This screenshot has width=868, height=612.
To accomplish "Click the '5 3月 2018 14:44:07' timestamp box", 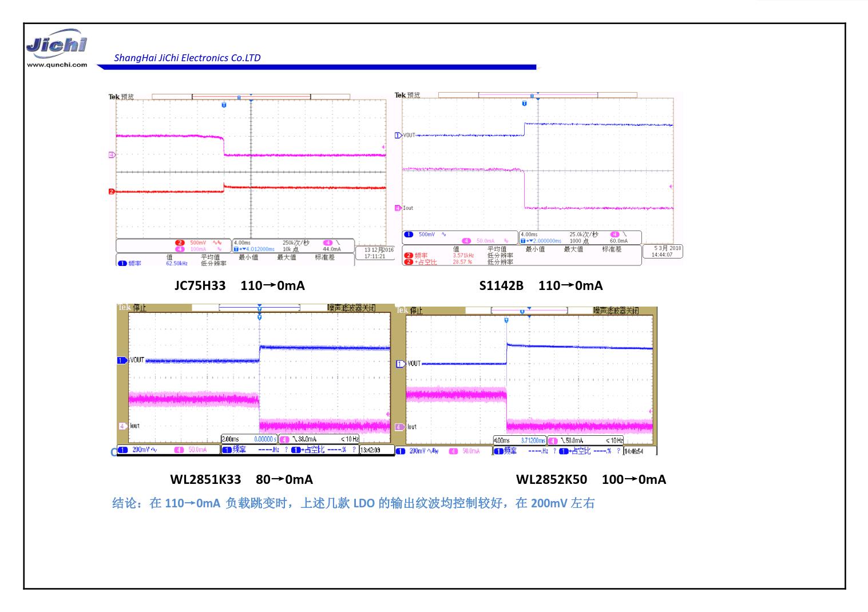I will click(x=663, y=251).
